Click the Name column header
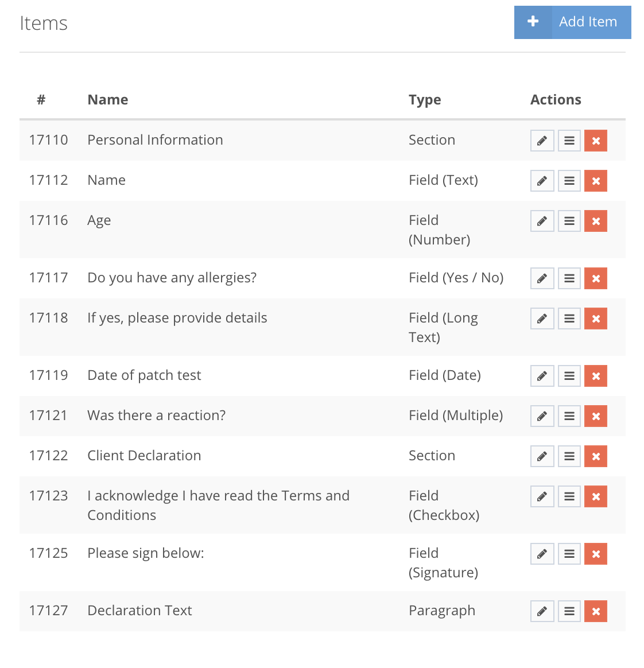The height and width of the screenshot is (668, 644). click(x=108, y=100)
